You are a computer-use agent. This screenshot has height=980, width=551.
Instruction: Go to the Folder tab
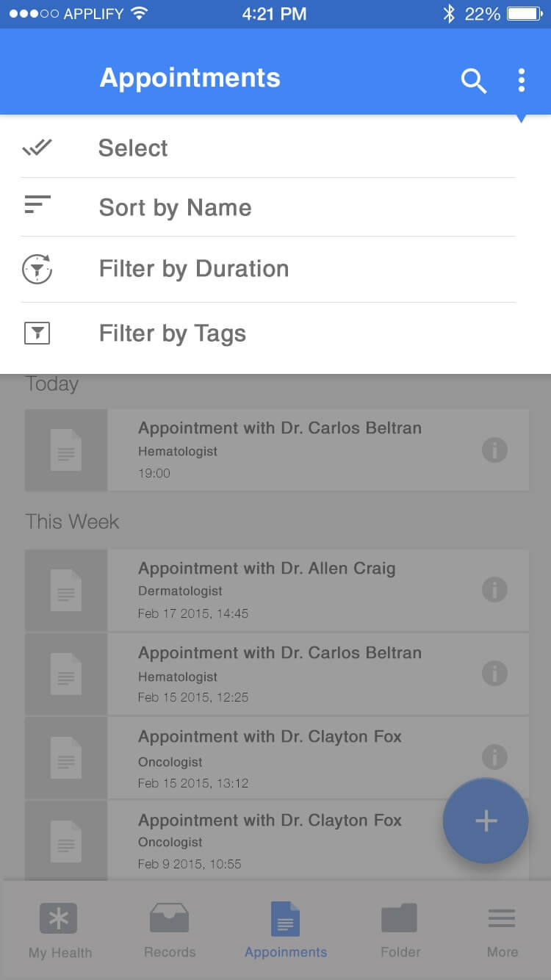(x=400, y=931)
